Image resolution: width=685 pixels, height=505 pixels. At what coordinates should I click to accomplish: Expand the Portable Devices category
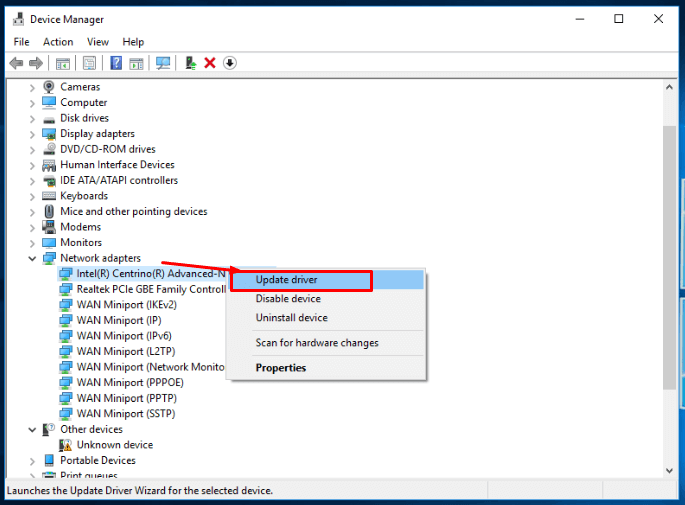(33, 460)
